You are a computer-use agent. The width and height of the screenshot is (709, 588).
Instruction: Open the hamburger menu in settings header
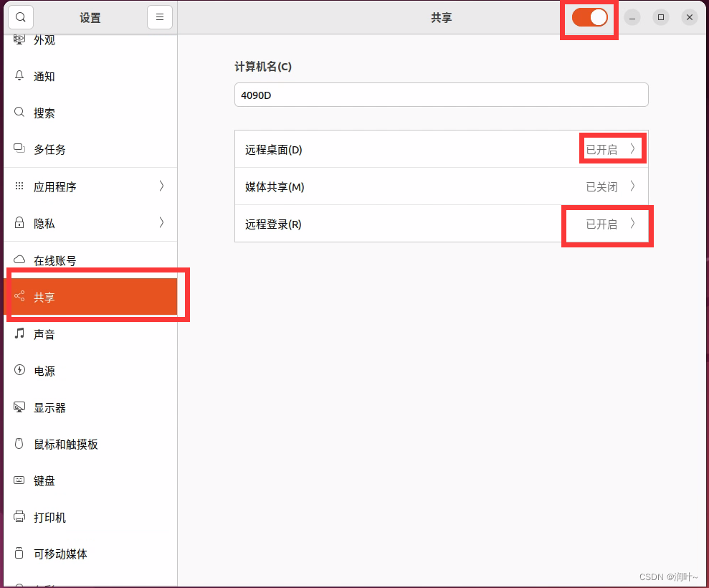click(x=160, y=18)
